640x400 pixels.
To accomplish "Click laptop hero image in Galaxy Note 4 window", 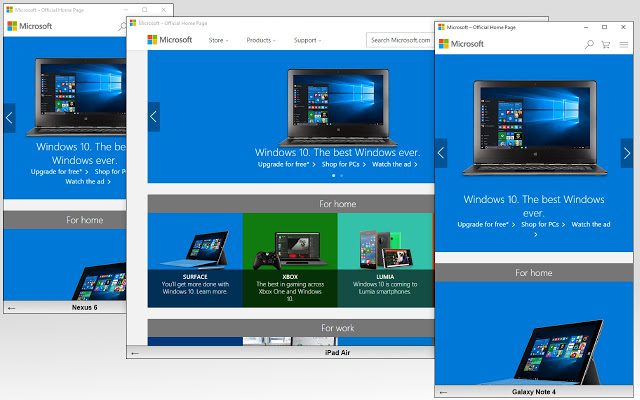I will point(534,128).
